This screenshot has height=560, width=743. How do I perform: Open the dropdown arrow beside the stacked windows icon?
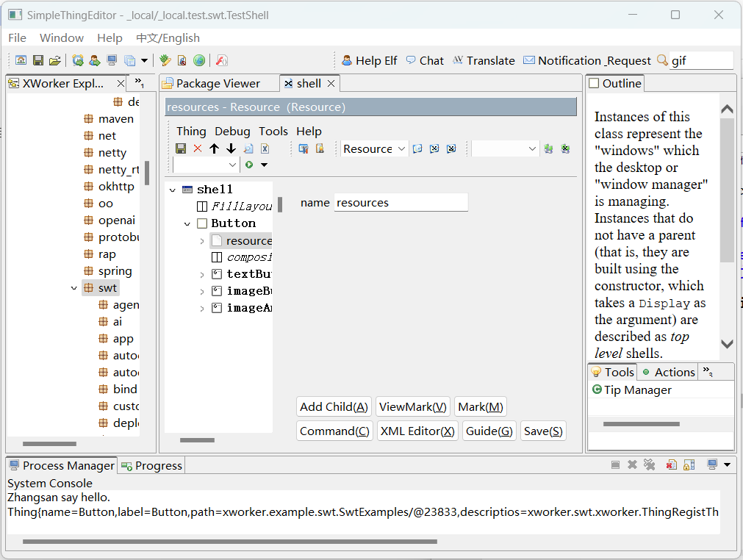click(144, 60)
